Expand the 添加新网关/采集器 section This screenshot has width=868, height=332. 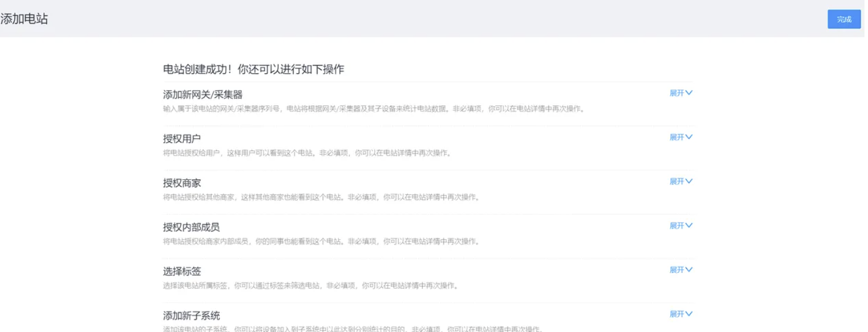click(681, 93)
